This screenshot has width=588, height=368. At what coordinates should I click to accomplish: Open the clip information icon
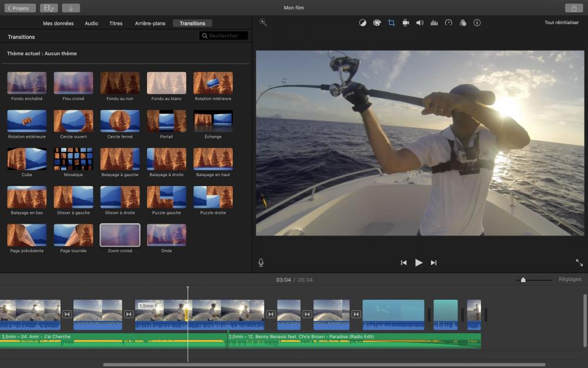(477, 23)
